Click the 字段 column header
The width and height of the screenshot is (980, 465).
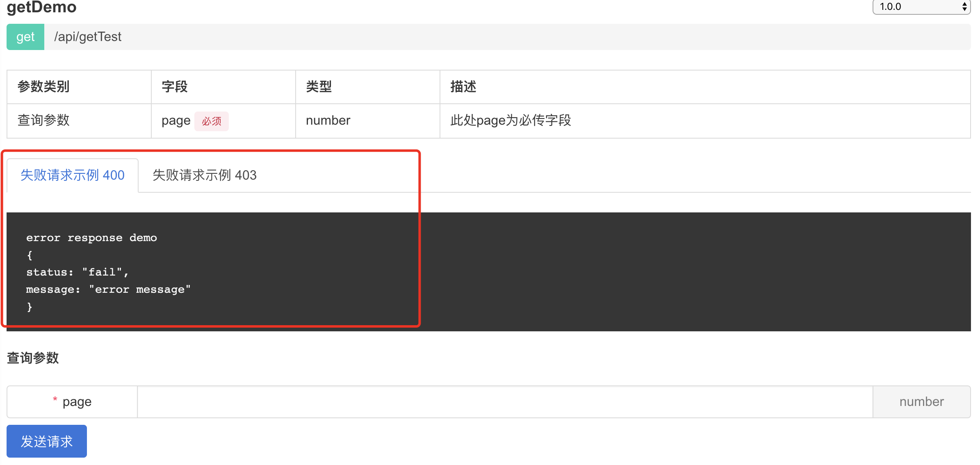[x=175, y=87]
